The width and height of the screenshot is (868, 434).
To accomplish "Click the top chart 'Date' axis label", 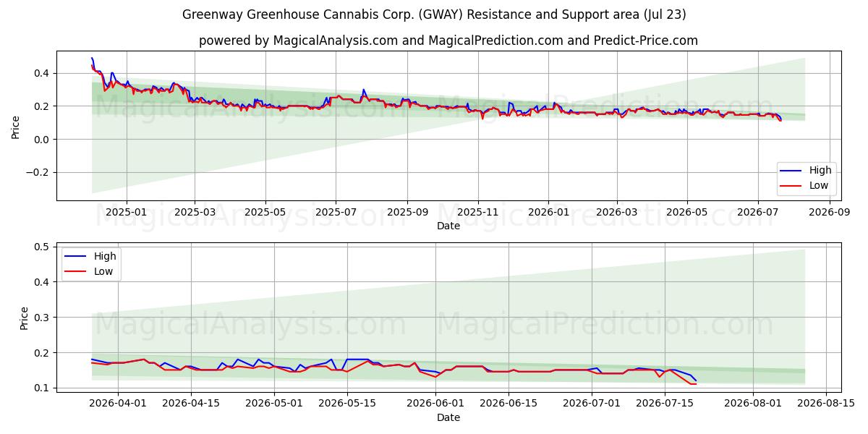I will point(448,226).
